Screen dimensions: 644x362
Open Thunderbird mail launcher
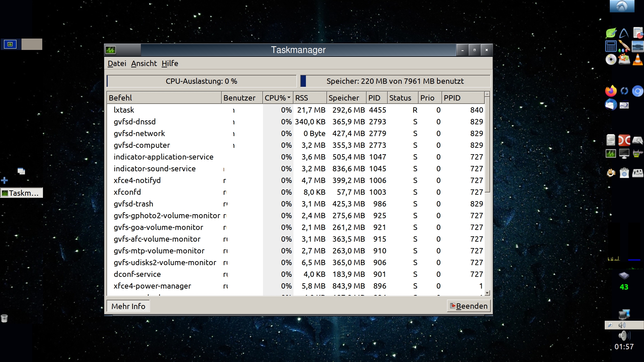click(x=611, y=105)
